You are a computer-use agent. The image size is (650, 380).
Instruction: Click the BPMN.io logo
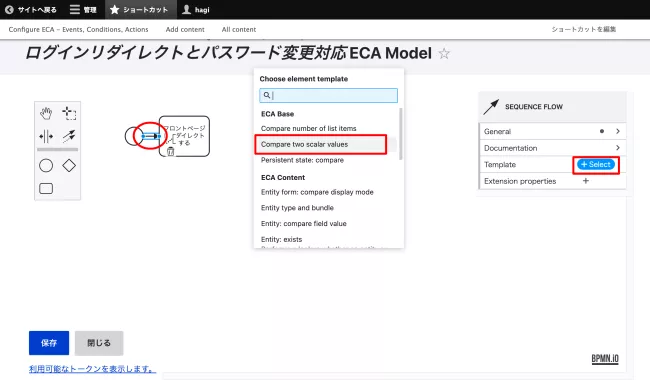pyautogui.click(x=605, y=358)
